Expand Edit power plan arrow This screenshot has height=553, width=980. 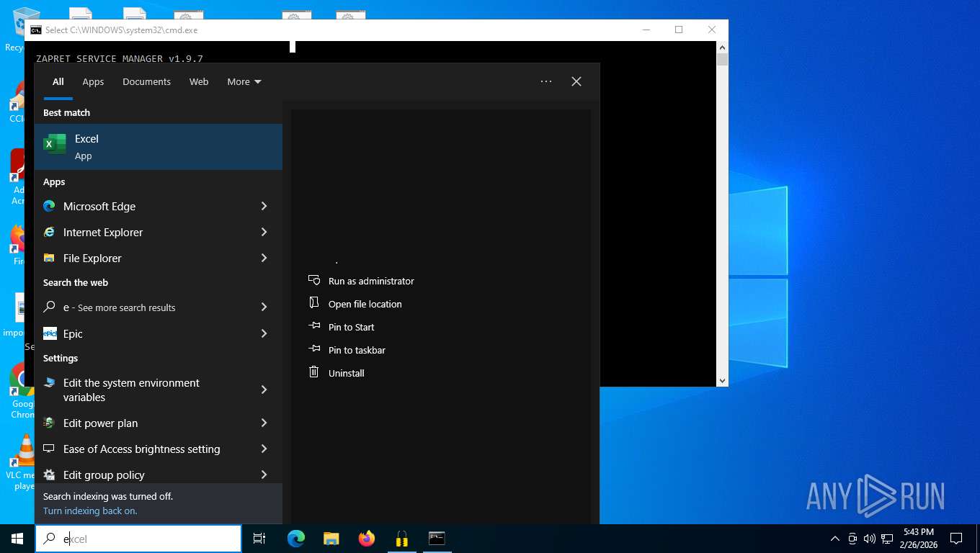coord(264,423)
